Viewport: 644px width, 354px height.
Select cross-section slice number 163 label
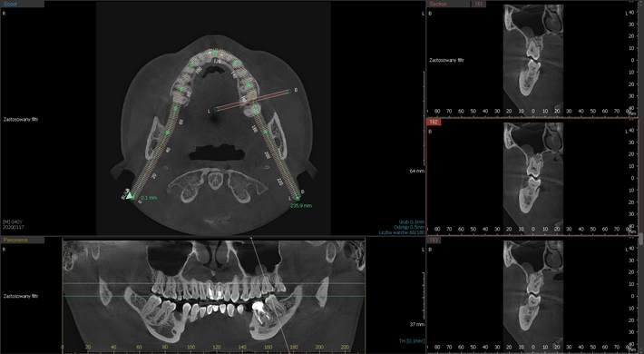point(434,240)
